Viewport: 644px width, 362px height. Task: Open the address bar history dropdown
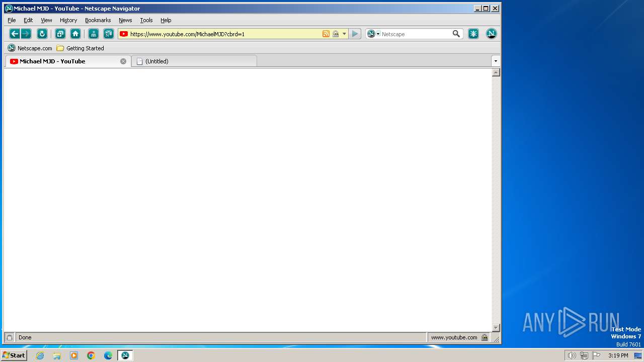(344, 34)
